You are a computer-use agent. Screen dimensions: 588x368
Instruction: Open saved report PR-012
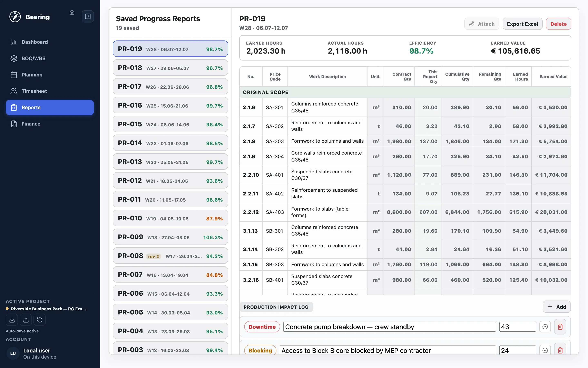[x=170, y=180]
